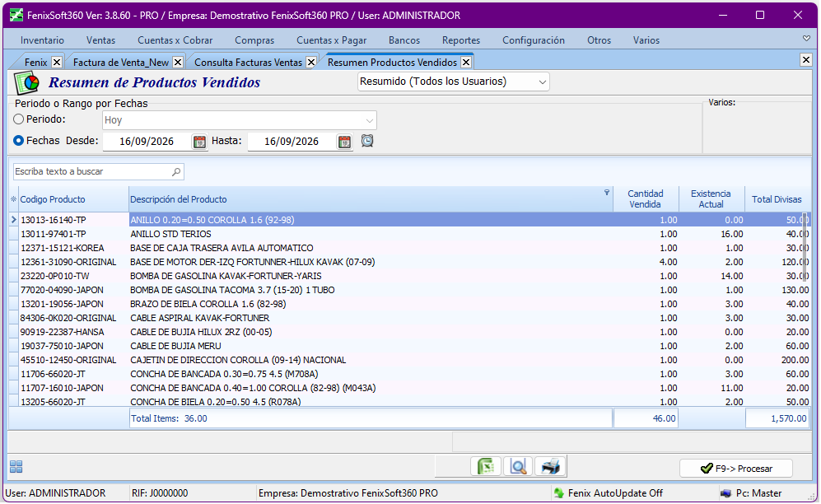Open the Otros menu

(x=599, y=40)
